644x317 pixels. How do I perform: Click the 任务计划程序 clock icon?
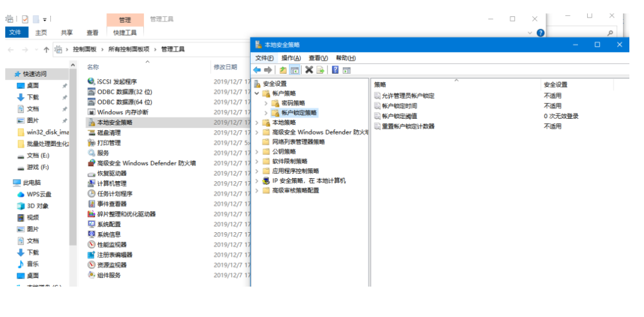[x=92, y=194]
